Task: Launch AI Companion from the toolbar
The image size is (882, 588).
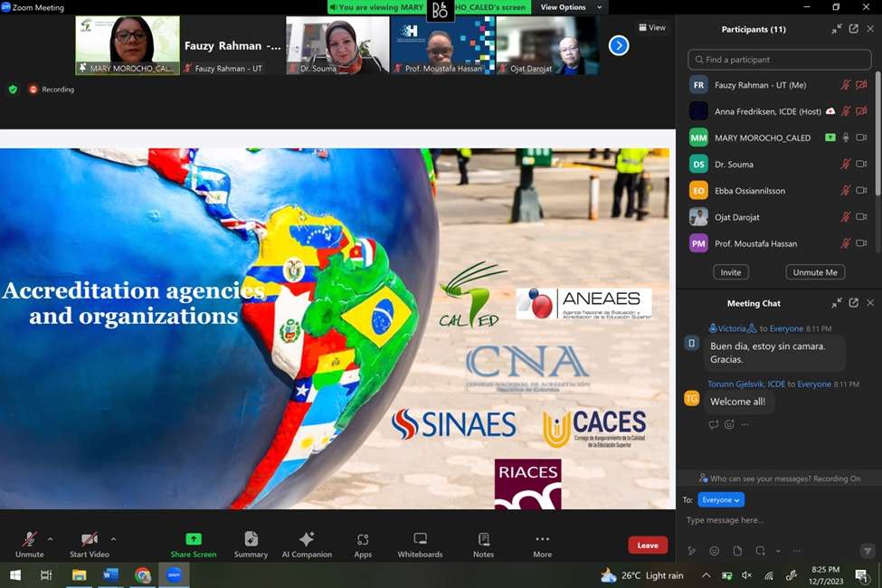Action: coord(307,545)
